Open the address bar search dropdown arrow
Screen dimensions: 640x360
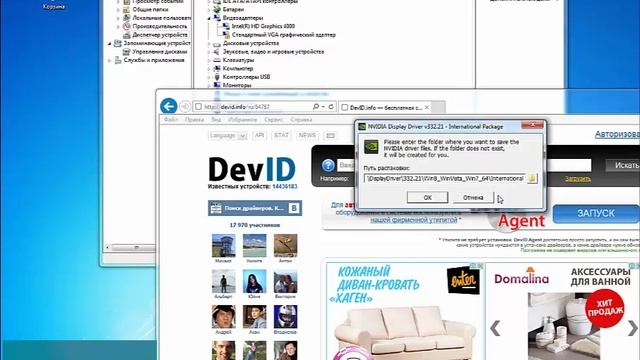tap(323, 107)
